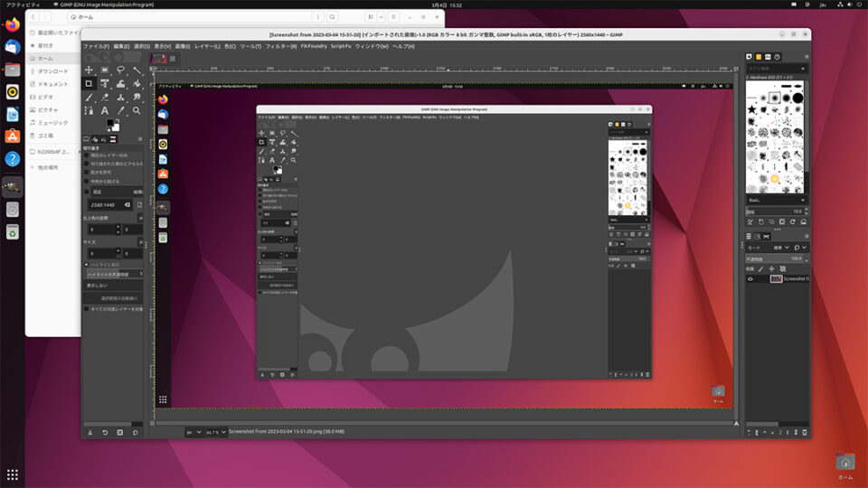Select the Smudge tool
Screen dimensions: 868x488
(137, 97)
